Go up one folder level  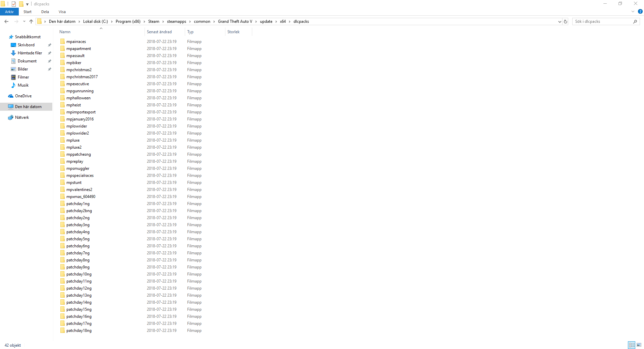tap(31, 21)
